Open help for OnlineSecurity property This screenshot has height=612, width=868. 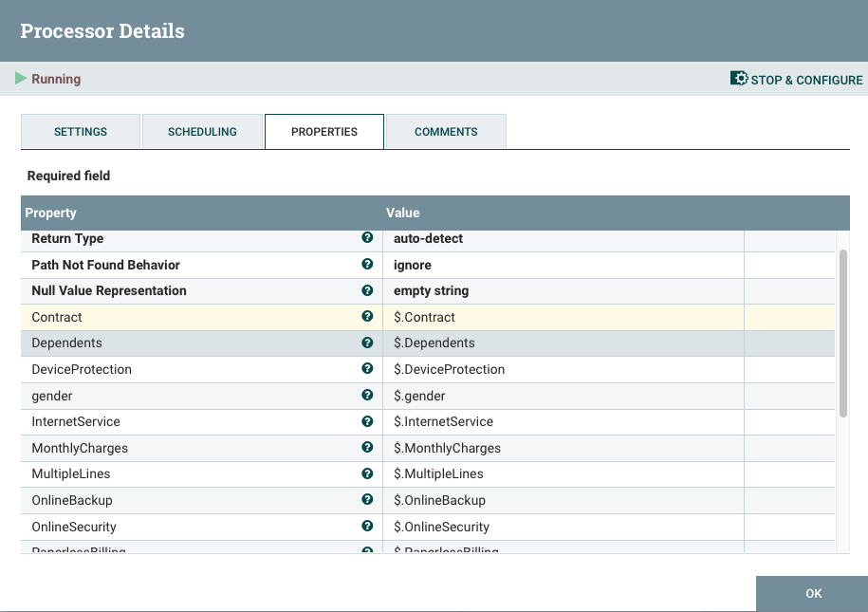367,527
